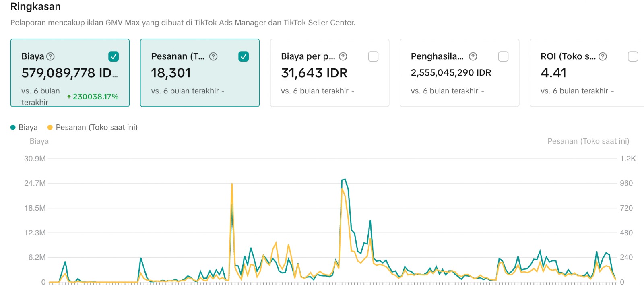644x285 pixels.
Task: Click the 12.3M axis label
Action: tap(35, 233)
